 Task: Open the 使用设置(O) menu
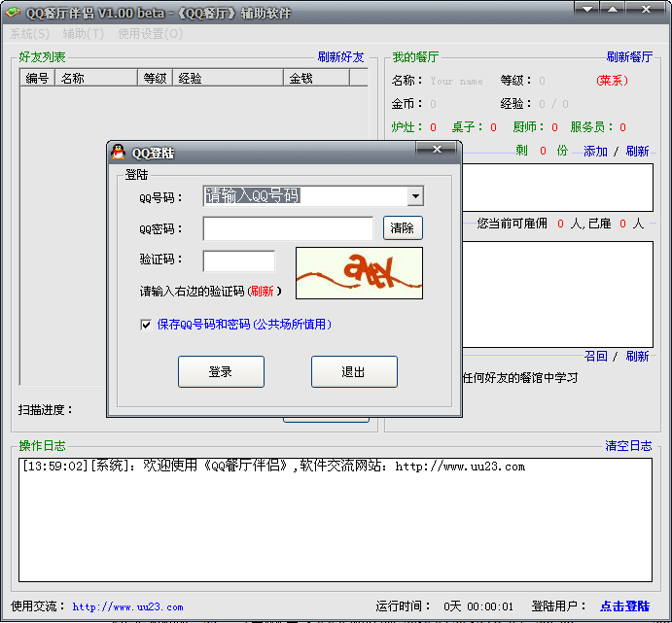pos(150,33)
